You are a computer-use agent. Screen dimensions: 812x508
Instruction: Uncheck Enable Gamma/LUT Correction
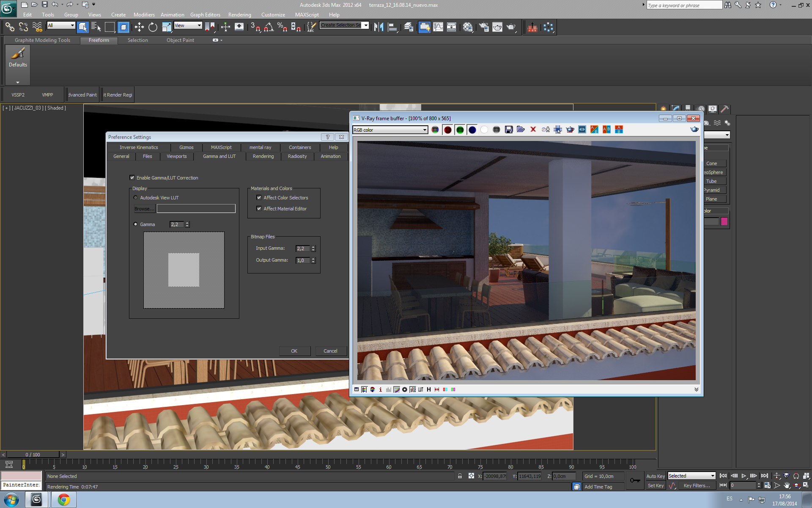click(132, 178)
